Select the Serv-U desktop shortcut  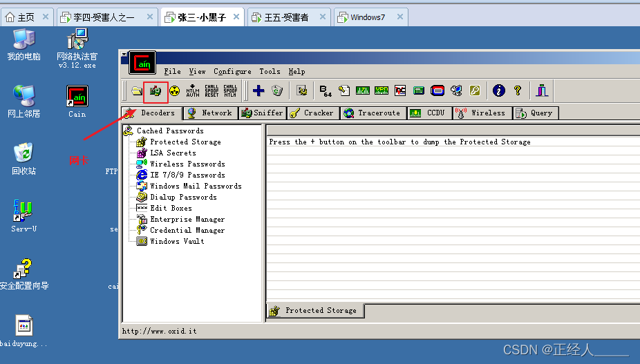click(x=23, y=216)
